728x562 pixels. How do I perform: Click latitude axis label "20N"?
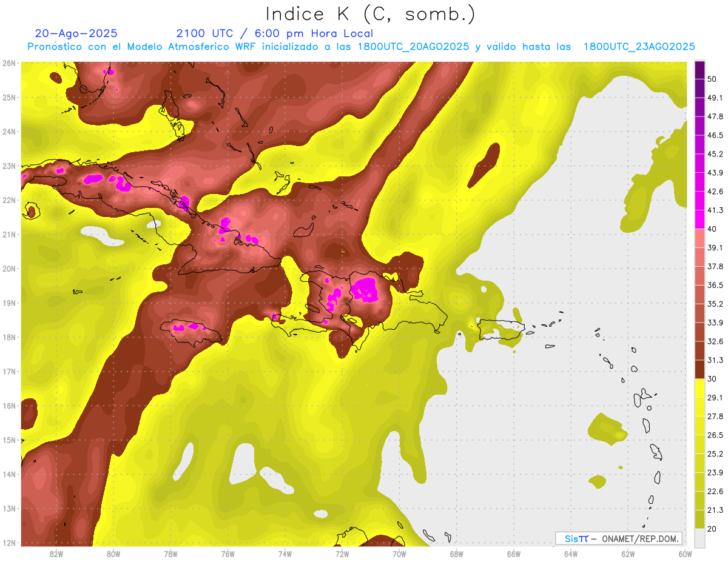point(9,269)
